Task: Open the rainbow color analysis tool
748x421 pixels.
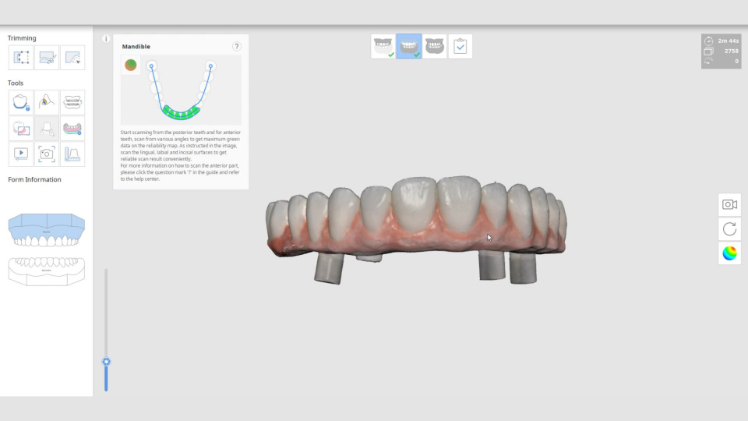Action: (47, 102)
